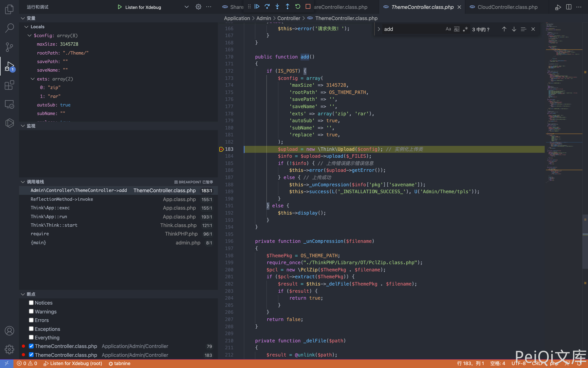
Task: Switch to areController.class.php tab
Action: 341,7
